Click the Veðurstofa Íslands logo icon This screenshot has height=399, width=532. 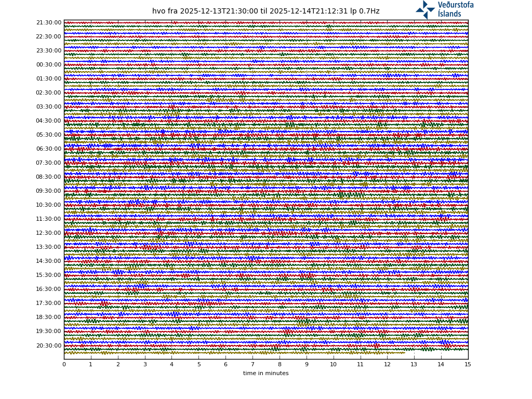pyautogui.click(x=425, y=9)
